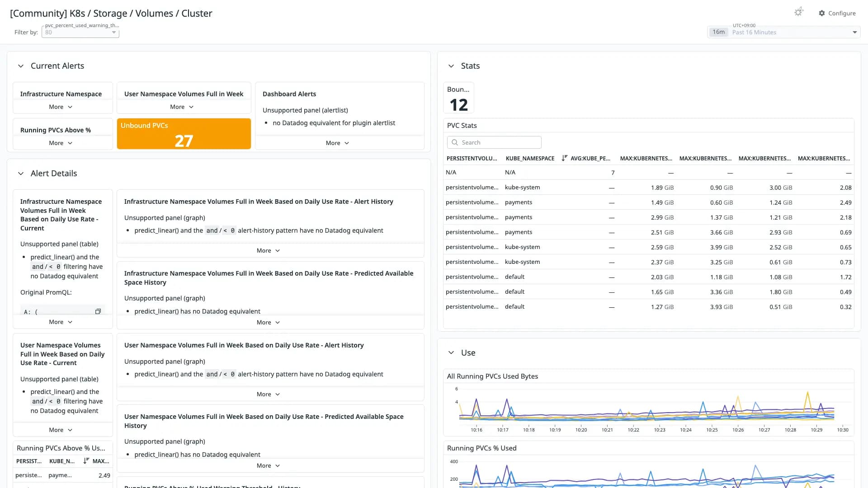Click the sort arrow on AVG:KUBE_PE column

564,158
